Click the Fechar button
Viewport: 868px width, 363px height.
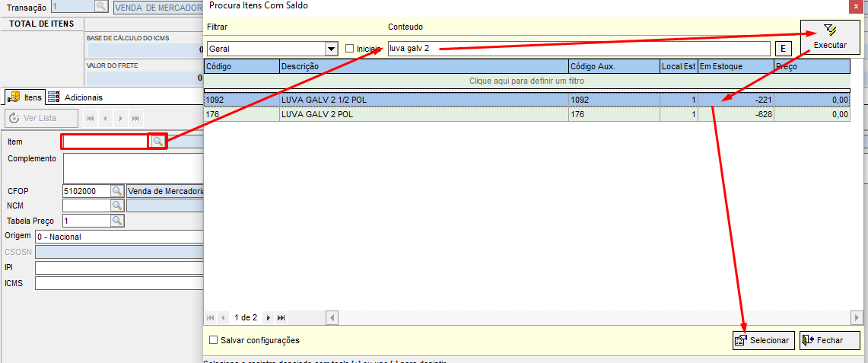pos(829,340)
